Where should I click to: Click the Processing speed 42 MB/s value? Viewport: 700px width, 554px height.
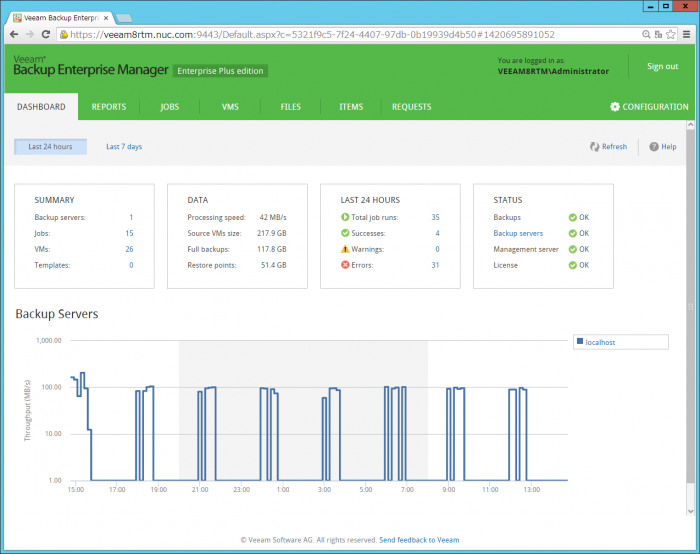(x=273, y=217)
